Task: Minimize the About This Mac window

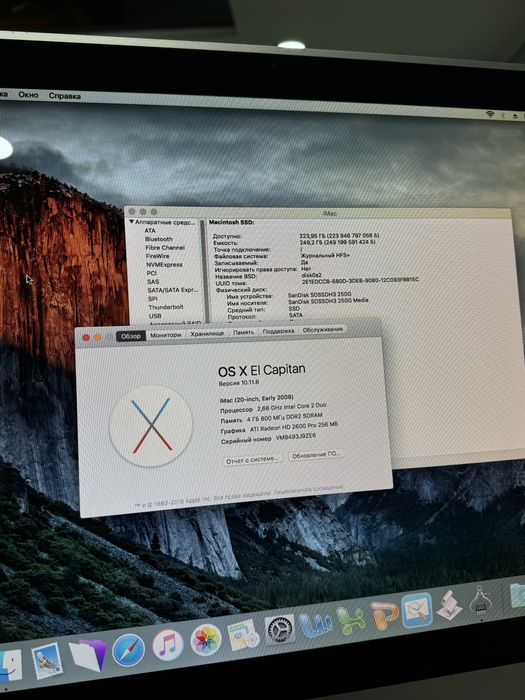Action: pyautogui.click(x=97, y=338)
